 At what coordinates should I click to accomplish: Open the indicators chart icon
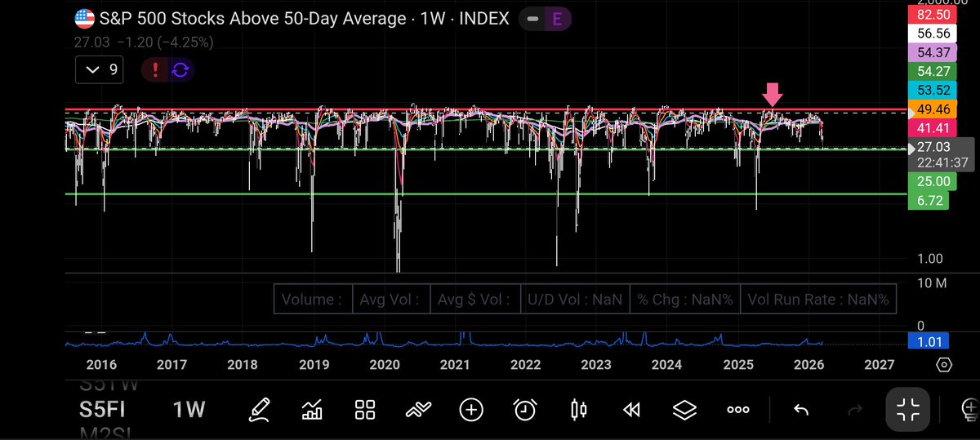(312, 409)
